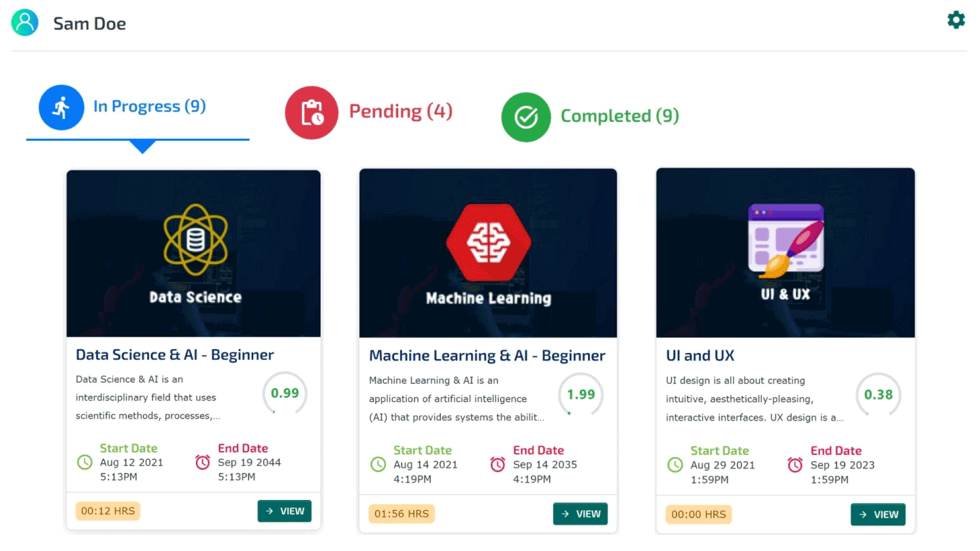Image resolution: width=980 pixels, height=551 pixels.
Task: Select the In Progress (9) tab
Action: point(149,107)
